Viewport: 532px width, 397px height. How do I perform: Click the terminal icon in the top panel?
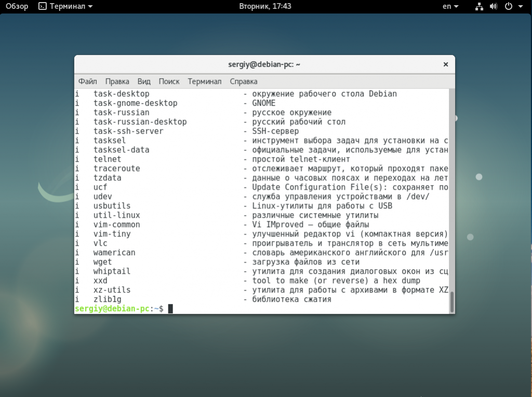click(43, 6)
